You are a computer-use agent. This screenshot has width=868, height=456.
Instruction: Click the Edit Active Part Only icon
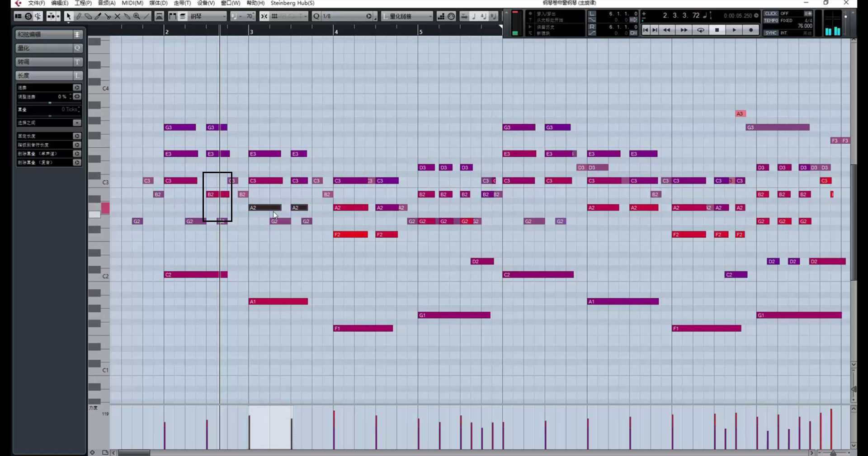183,16
